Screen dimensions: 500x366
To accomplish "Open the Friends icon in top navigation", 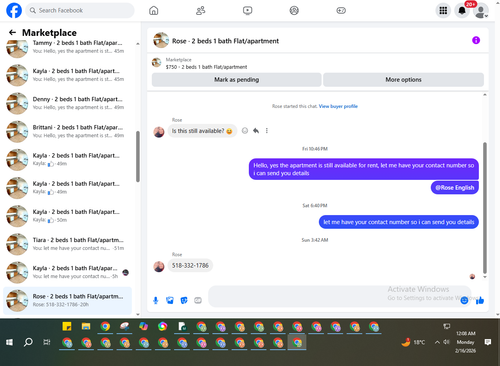I will click(201, 10).
